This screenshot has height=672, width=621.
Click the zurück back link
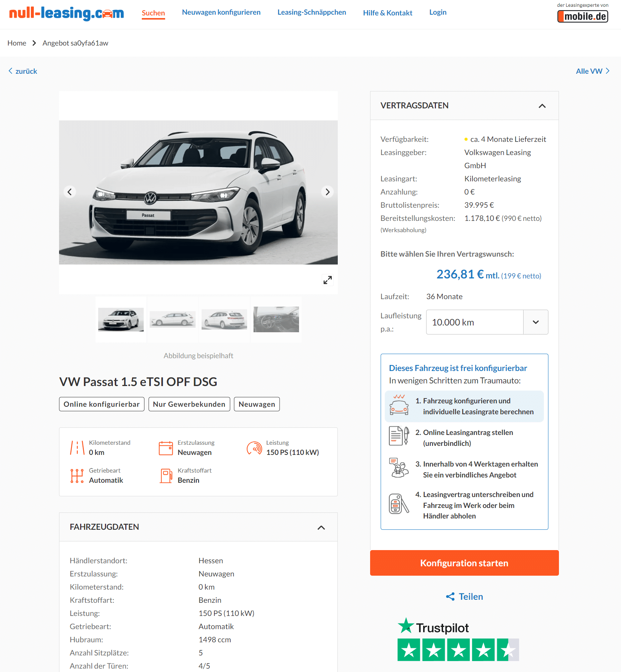click(23, 71)
